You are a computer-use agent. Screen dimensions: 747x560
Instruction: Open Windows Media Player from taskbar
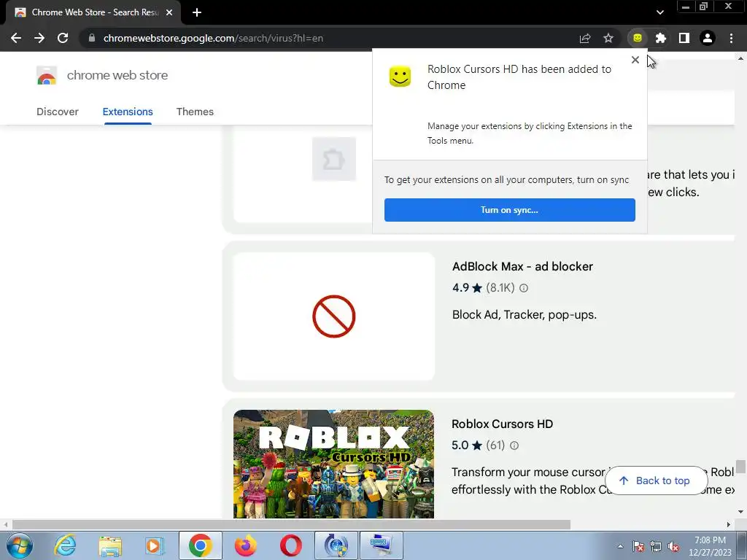tap(155, 545)
